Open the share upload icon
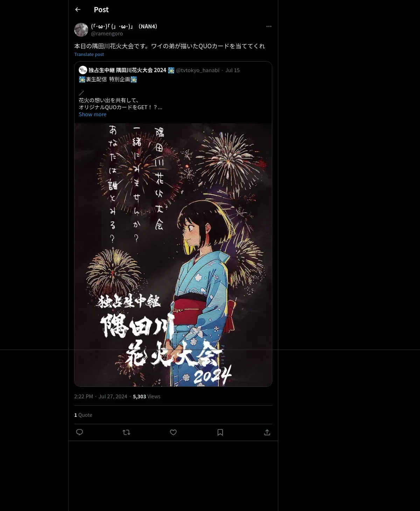Image resolution: width=420 pixels, height=511 pixels. coord(267,432)
